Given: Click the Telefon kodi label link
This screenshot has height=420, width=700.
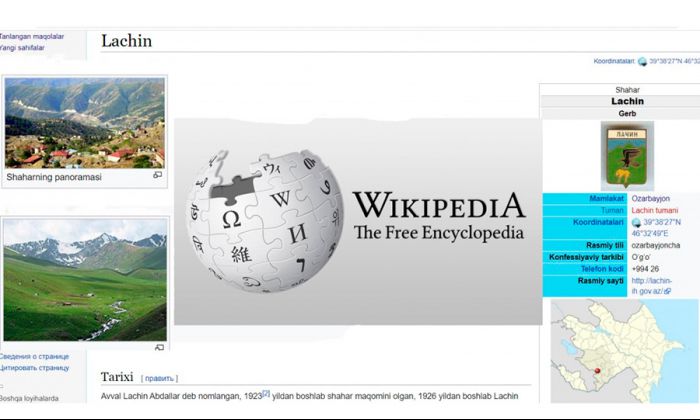Looking at the screenshot, I should (602, 269).
